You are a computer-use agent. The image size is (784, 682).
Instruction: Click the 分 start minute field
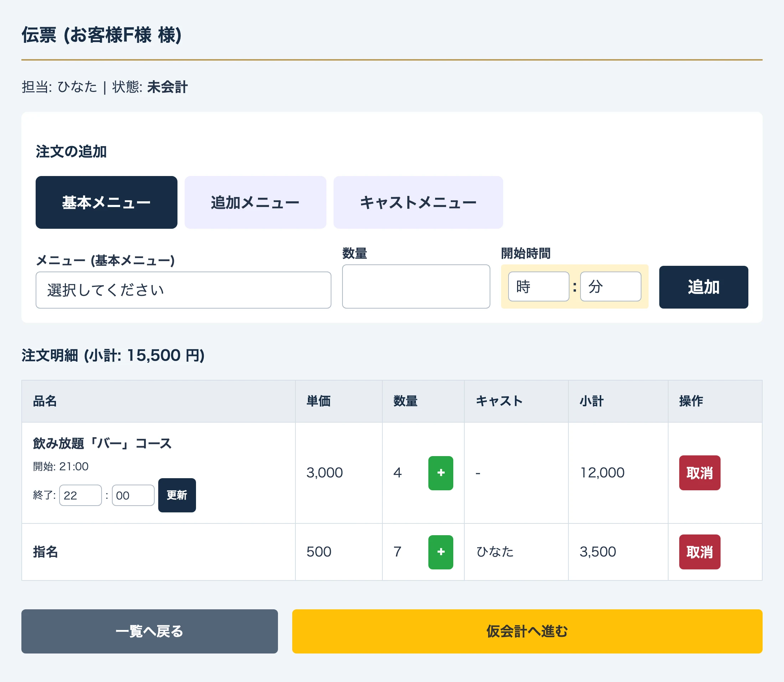click(610, 286)
